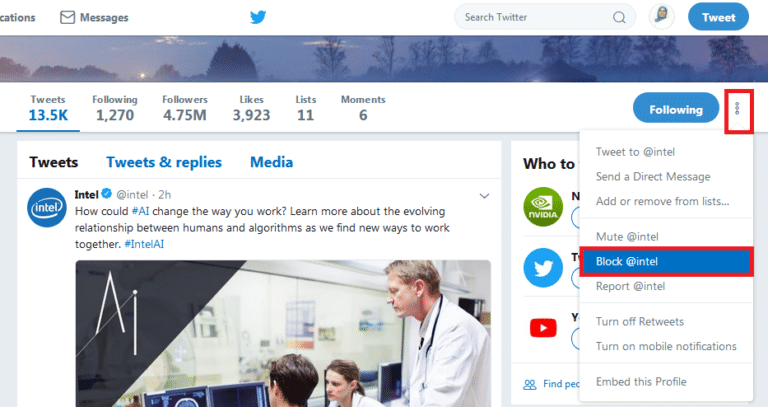Click the Messages label in header
The height and width of the screenshot is (407, 768).
tap(104, 18)
